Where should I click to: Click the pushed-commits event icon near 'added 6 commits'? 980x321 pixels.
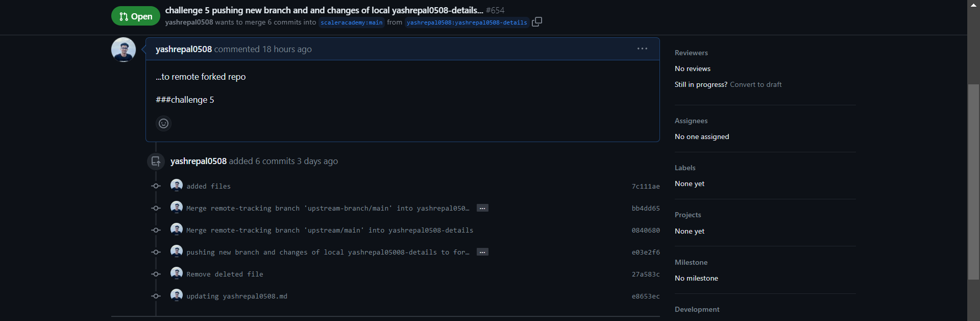(156, 161)
